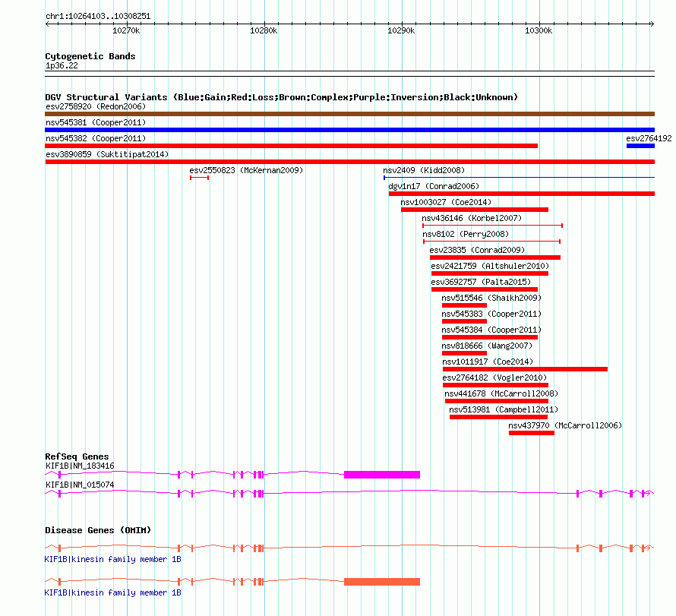Click the 10300k ruler position

pos(539,30)
